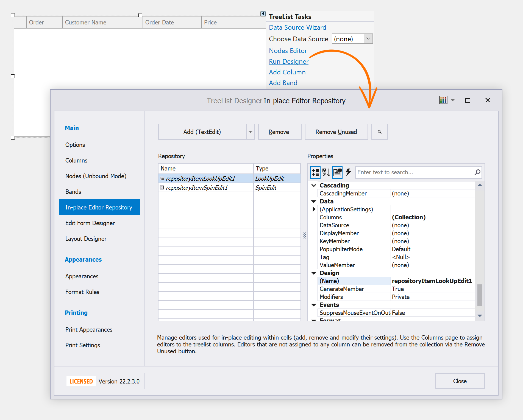Click the magnifier search button beside Remove Unused
Screen dimensions: 523x420
[379, 132]
